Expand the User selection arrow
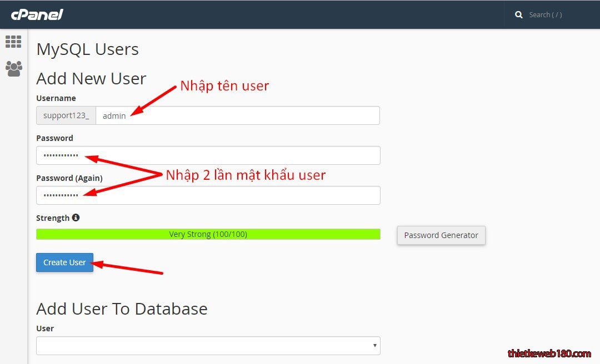600x364 pixels. pos(374,345)
